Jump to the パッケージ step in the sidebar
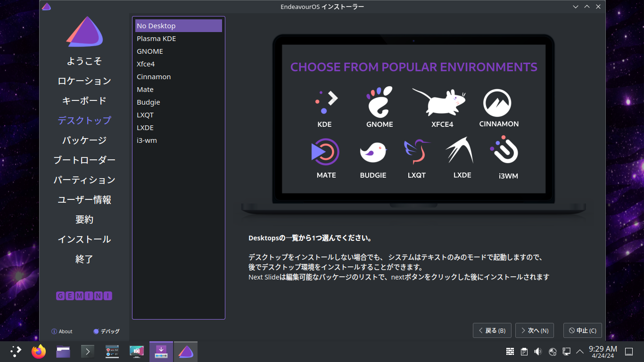This screenshot has width=644, height=362. [x=84, y=140]
